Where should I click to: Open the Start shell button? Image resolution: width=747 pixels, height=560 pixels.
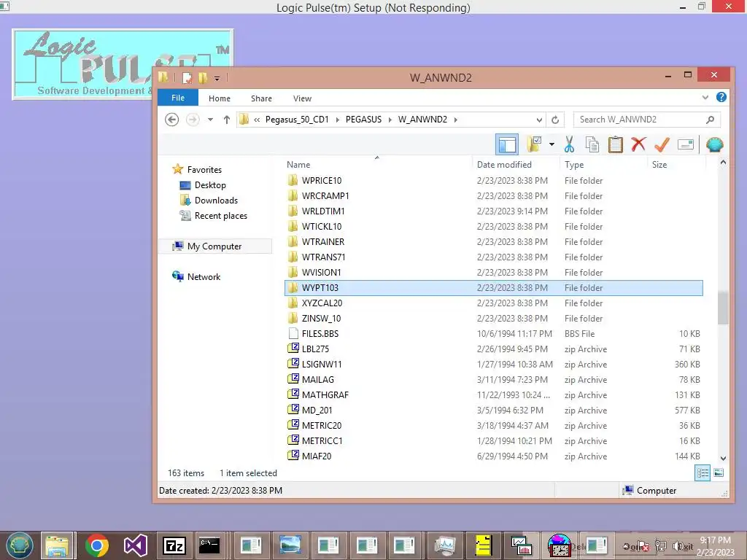[19, 545]
